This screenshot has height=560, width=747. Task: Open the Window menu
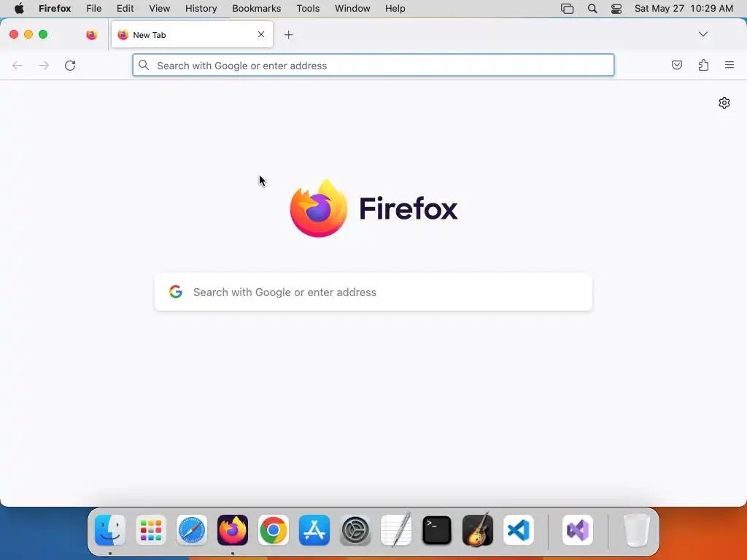click(x=352, y=9)
